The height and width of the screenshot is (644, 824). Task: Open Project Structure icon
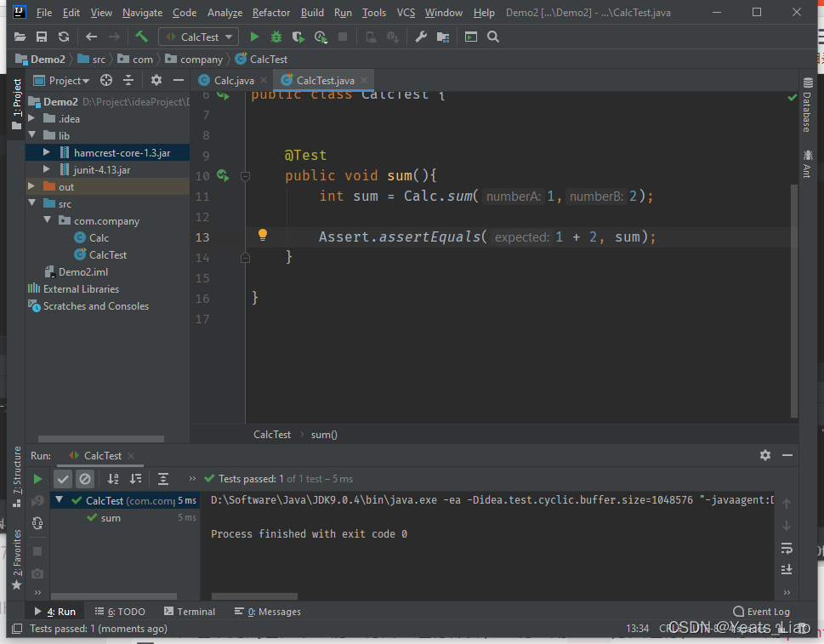pos(443,37)
